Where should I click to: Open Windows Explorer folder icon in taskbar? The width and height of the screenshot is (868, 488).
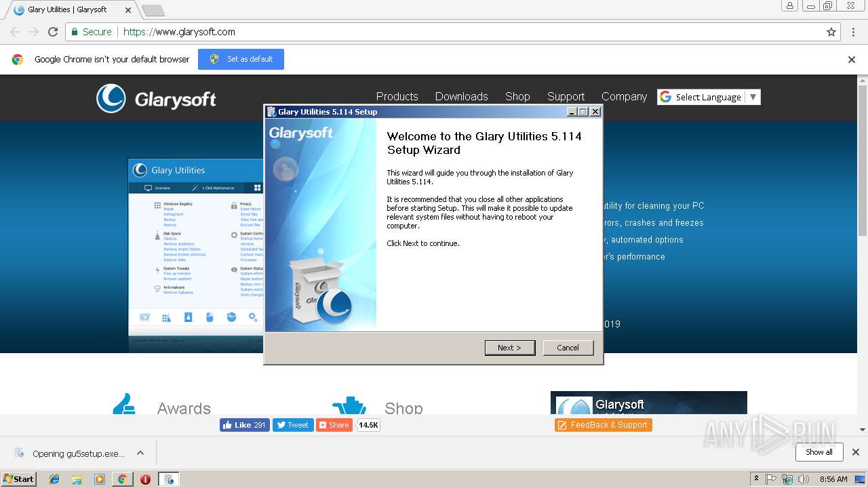[77, 479]
